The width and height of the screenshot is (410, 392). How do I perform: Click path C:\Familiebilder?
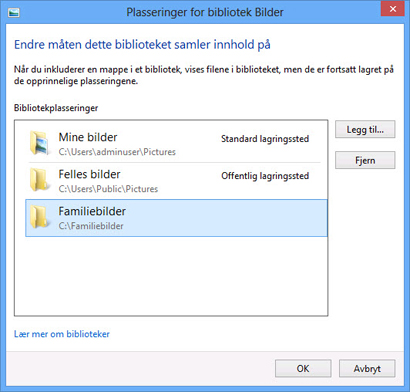coord(91,226)
